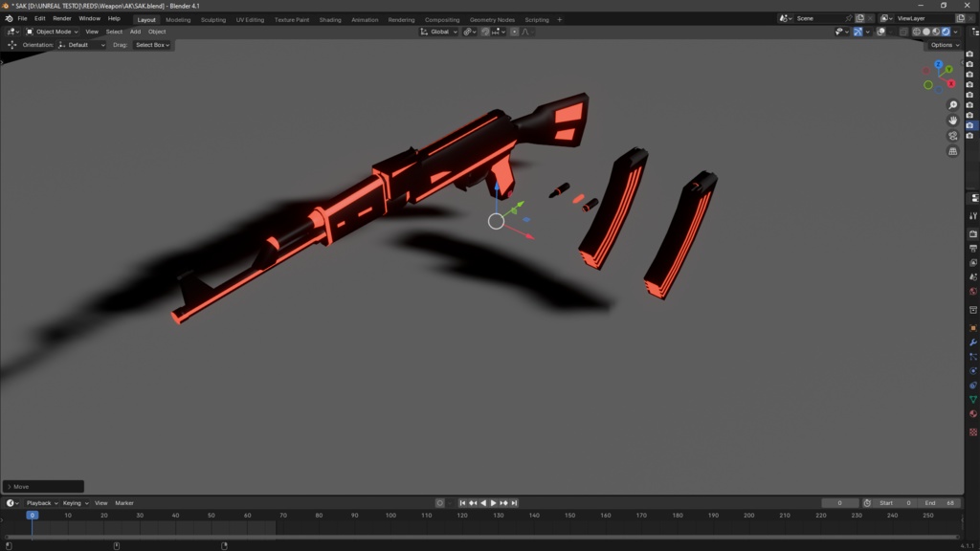
Task: Click the timeline horizontal scrollbar
Action: point(482,538)
